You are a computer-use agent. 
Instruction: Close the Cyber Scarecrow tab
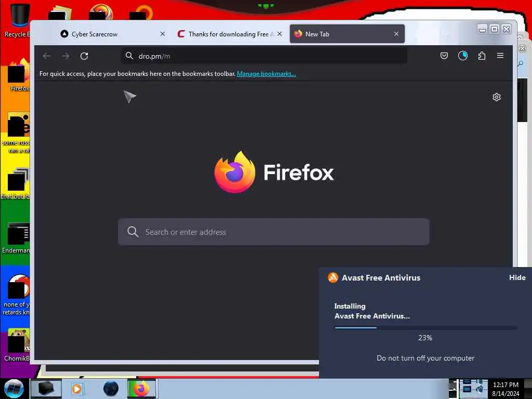tap(163, 34)
